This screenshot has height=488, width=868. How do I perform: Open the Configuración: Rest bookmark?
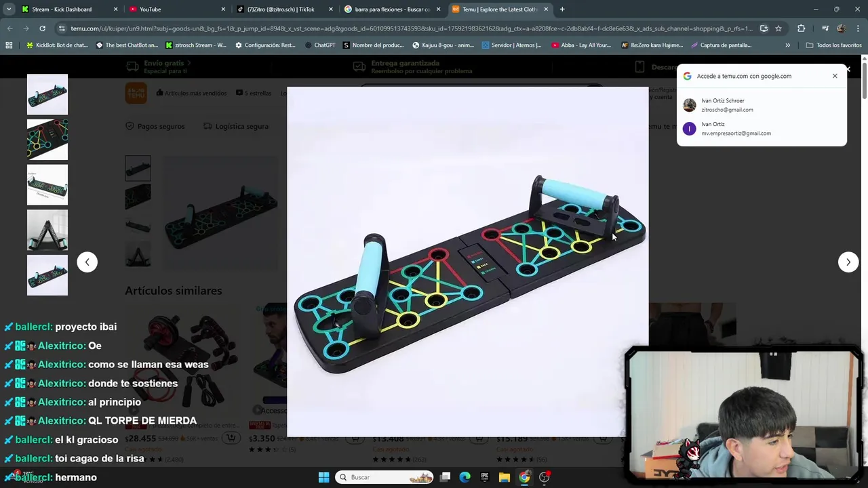(265, 45)
